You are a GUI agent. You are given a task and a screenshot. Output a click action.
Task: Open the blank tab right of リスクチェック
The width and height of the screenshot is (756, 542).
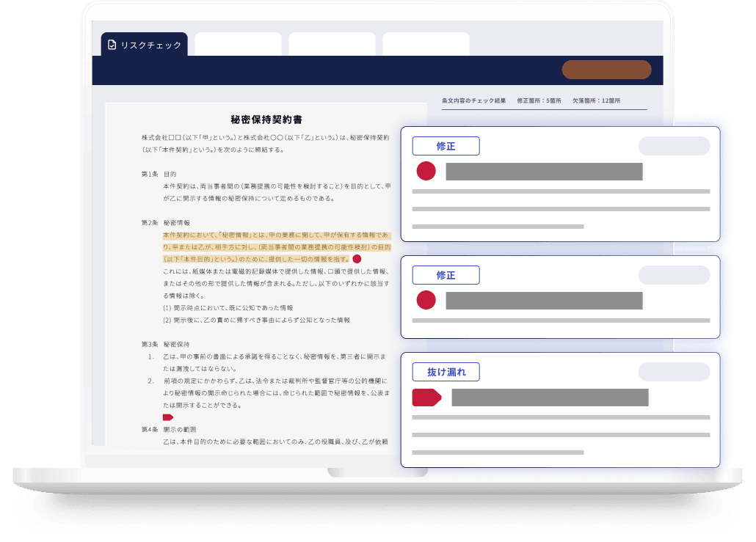click(x=238, y=44)
